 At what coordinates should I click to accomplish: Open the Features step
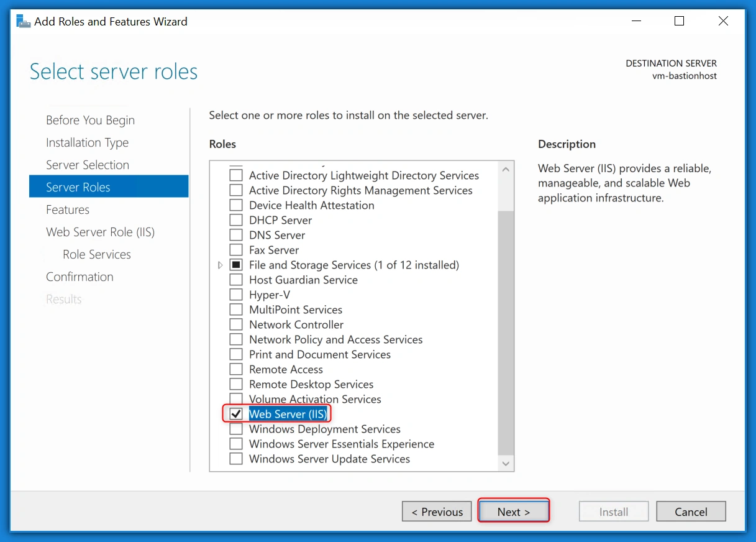tap(68, 209)
